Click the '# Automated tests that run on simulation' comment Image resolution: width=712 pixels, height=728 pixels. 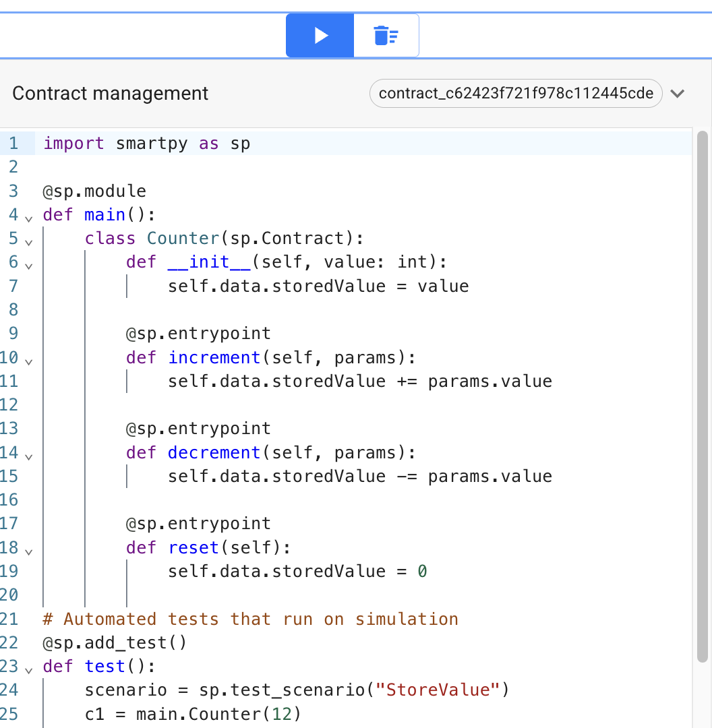pyautogui.click(x=250, y=619)
